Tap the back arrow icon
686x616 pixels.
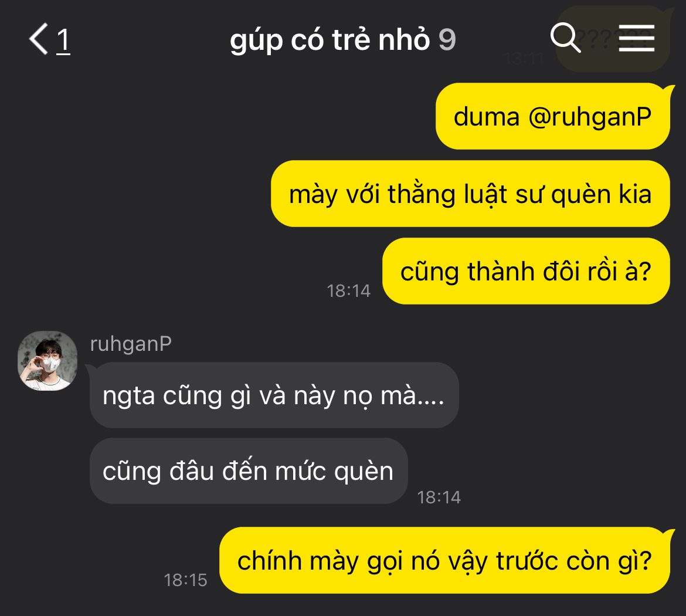coord(39,39)
